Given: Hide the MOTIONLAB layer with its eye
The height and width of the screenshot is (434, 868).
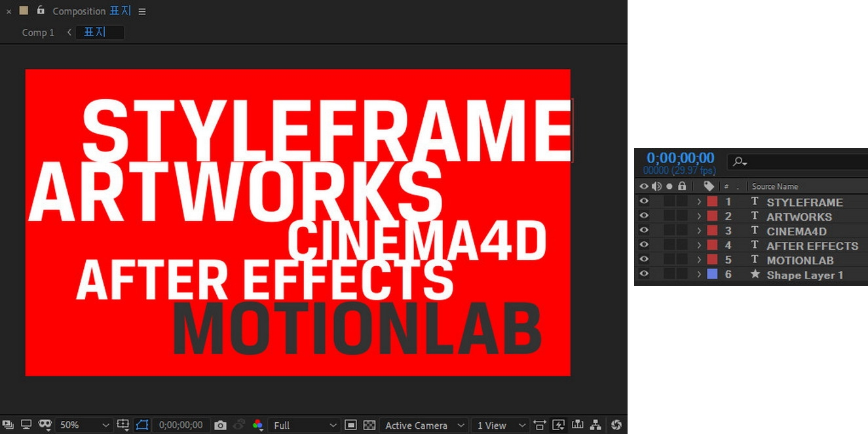Looking at the screenshot, I should 643,260.
